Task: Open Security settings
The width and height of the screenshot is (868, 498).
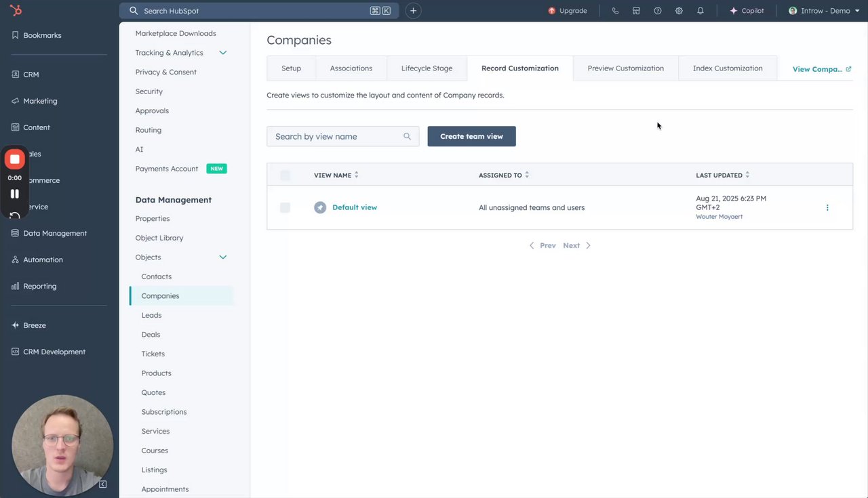Action: [149, 91]
